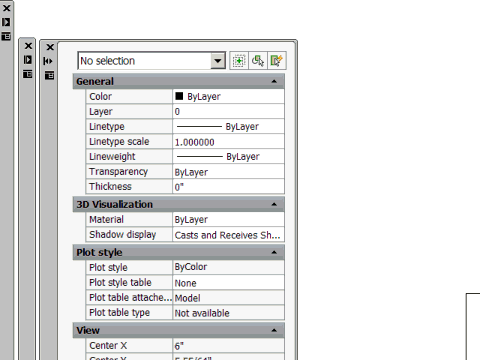480x360 pixels.
Task: Click the ByColor plot style value
Action: click(229, 267)
